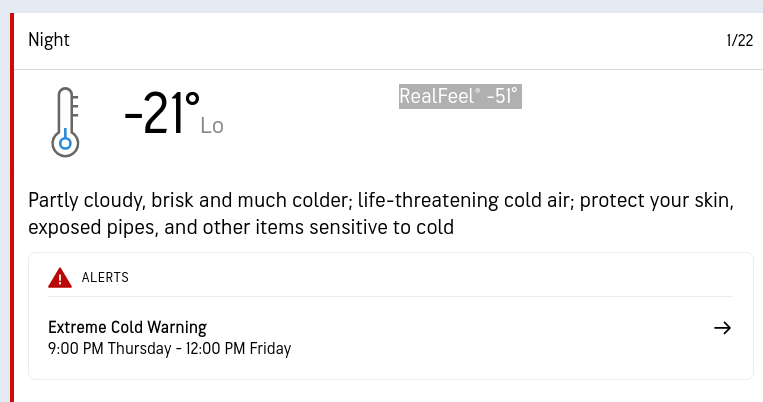Click the 1/22 date label
This screenshot has height=402, width=763.
(x=739, y=41)
